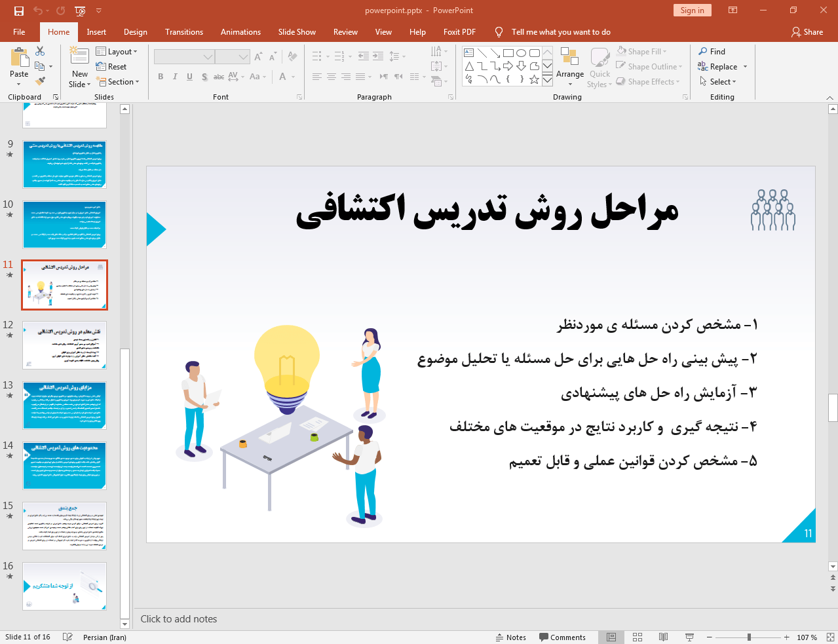Open the Section dropdown

118,82
